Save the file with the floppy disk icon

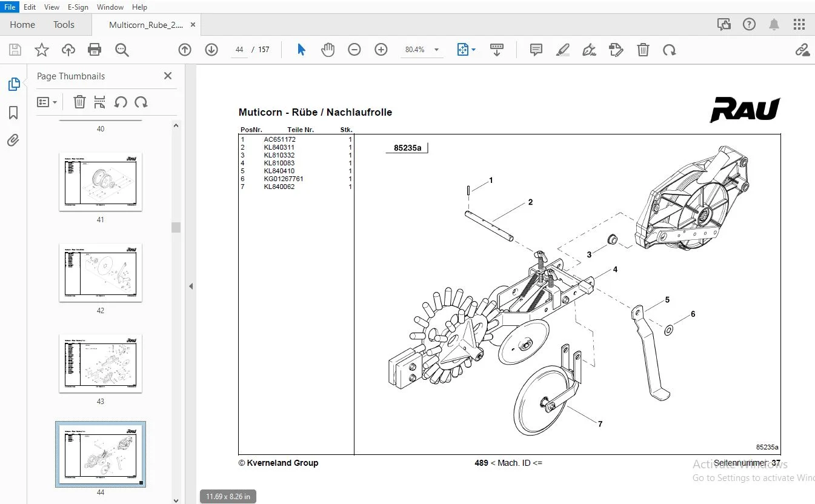click(x=15, y=50)
